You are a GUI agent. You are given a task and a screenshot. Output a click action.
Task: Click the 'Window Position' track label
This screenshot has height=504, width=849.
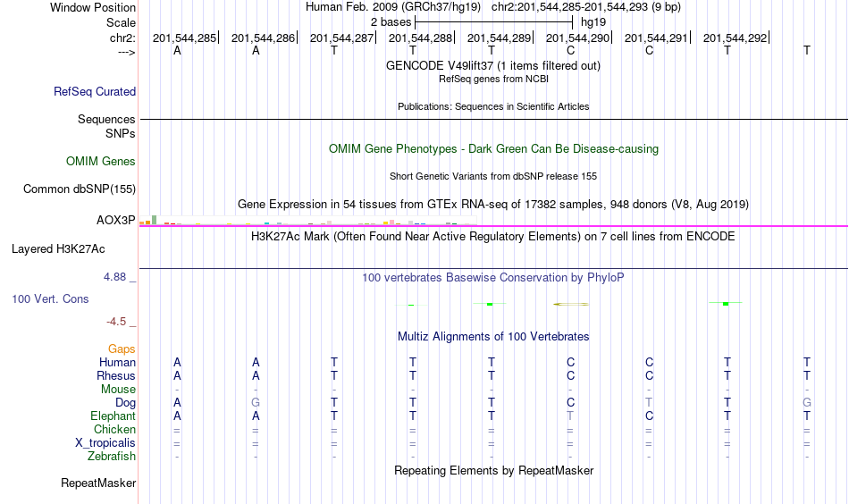click(93, 7)
